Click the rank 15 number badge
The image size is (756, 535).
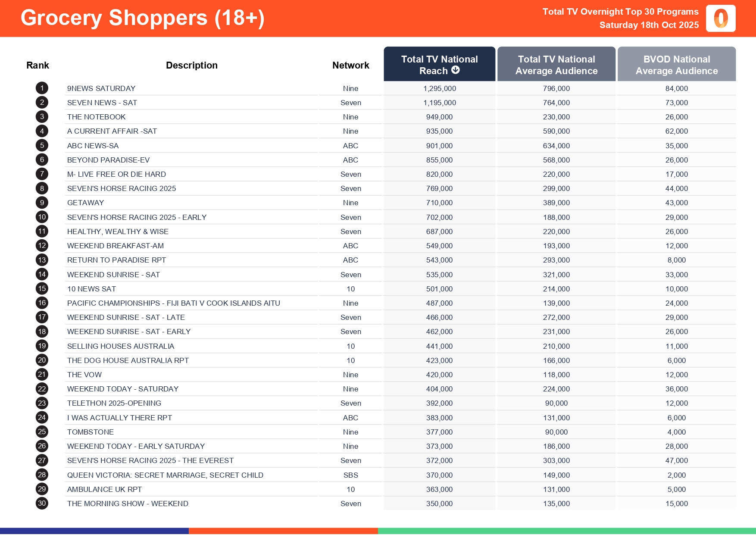42,289
